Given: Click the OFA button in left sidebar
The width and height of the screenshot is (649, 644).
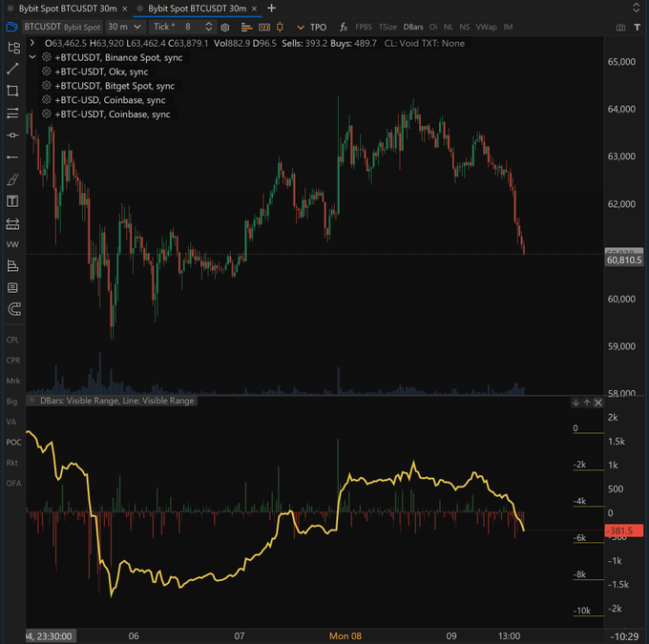Looking at the screenshot, I should 13,484.
